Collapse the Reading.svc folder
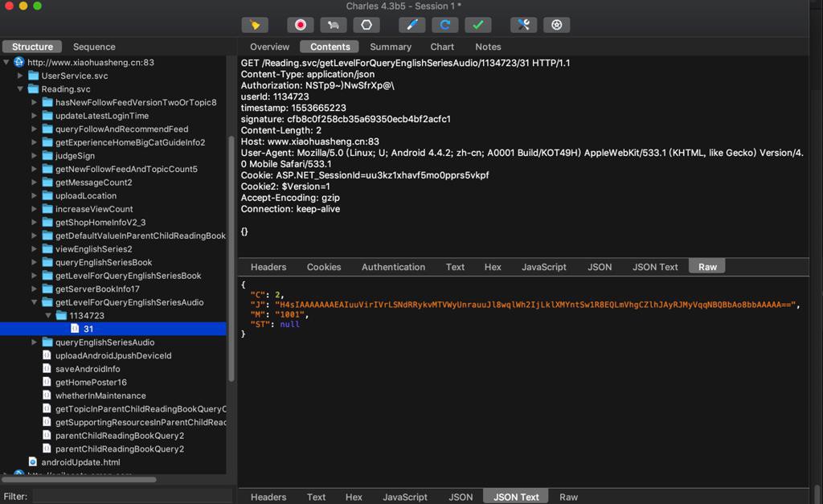Image resolution: width=823 pixels, height=504 pixels. click(21, 89)
